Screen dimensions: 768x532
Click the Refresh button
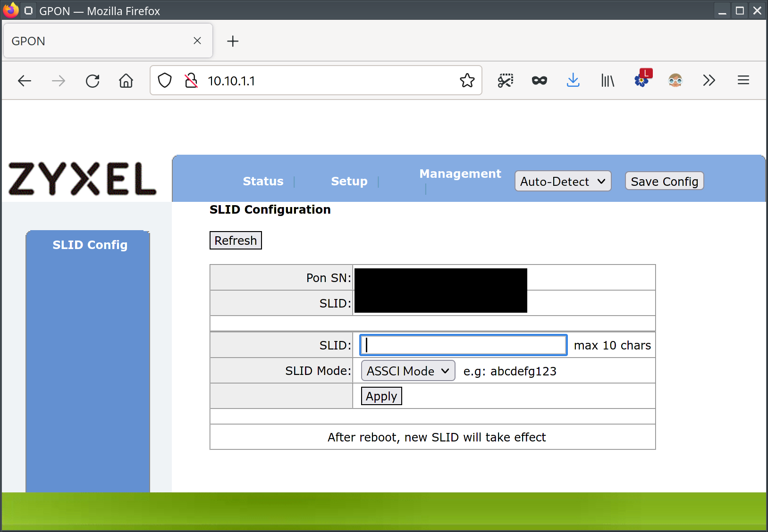236,241
